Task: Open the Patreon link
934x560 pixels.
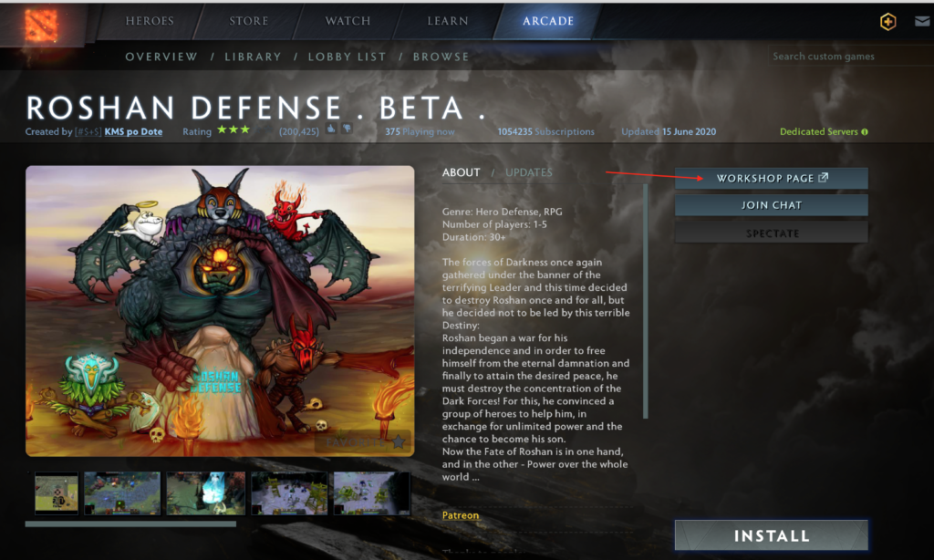Action: tap(461, 515)
